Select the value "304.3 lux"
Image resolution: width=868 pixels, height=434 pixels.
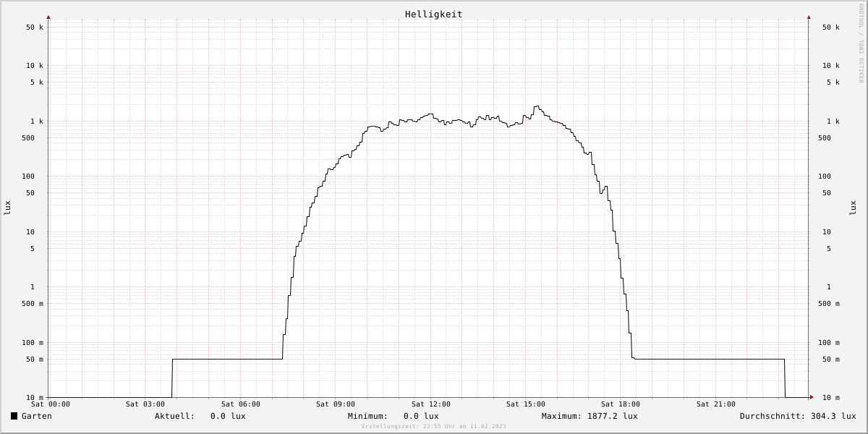[833, 416]
